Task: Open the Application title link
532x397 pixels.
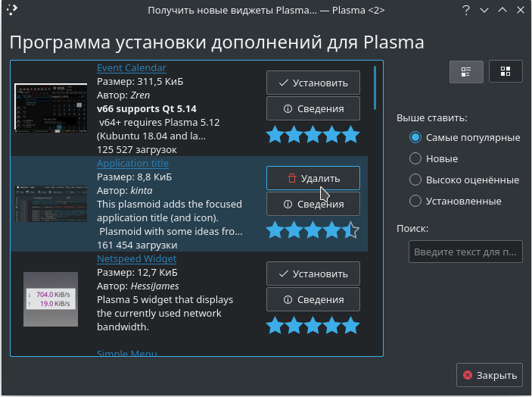Action: point(132,164)
